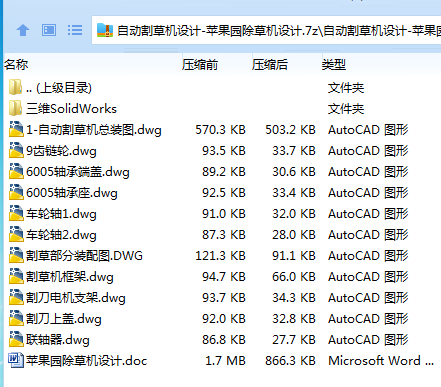Sort by the 压缩后 column header

tap(270, 64)
